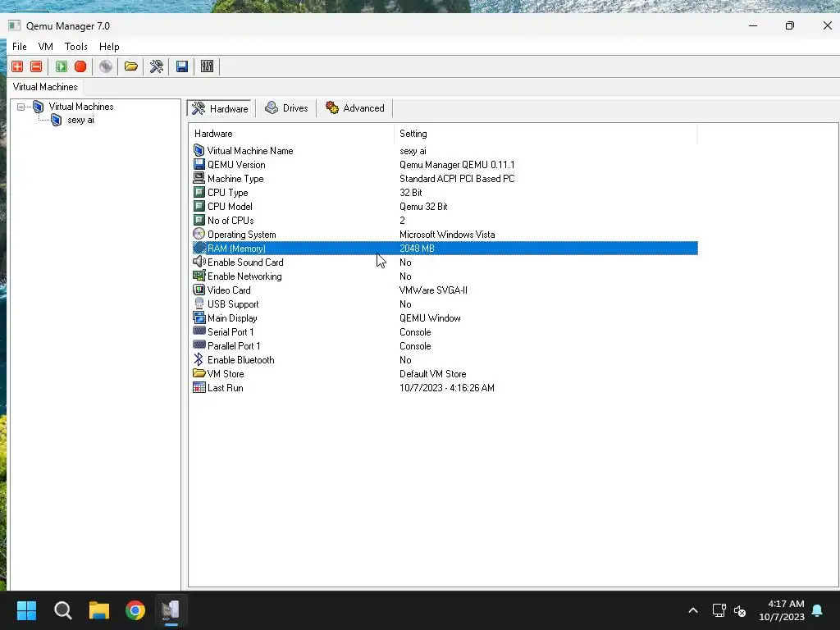This screenshot has width=840, height=630.
Task: Open the notification bell
Action: [x=818, y=610]
